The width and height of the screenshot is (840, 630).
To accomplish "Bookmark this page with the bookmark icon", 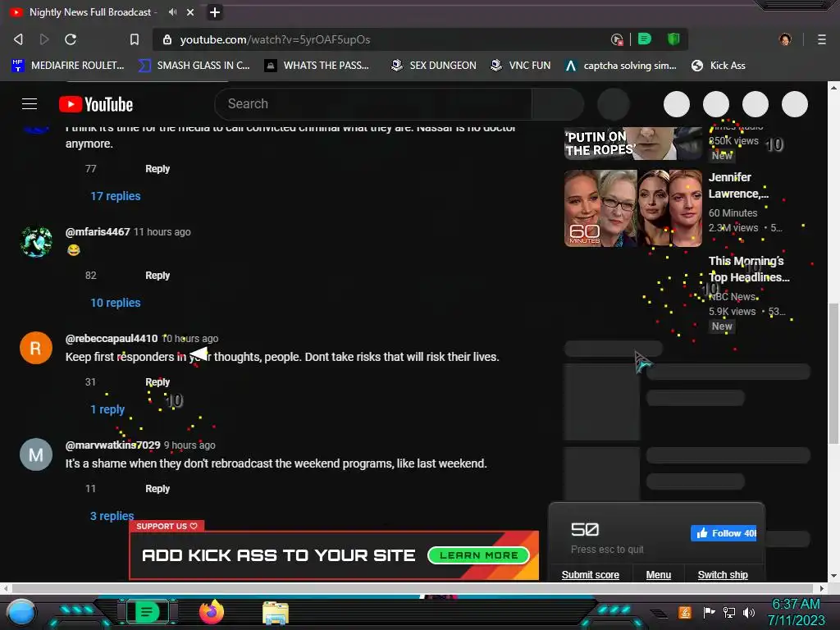I will pos(135,39).
